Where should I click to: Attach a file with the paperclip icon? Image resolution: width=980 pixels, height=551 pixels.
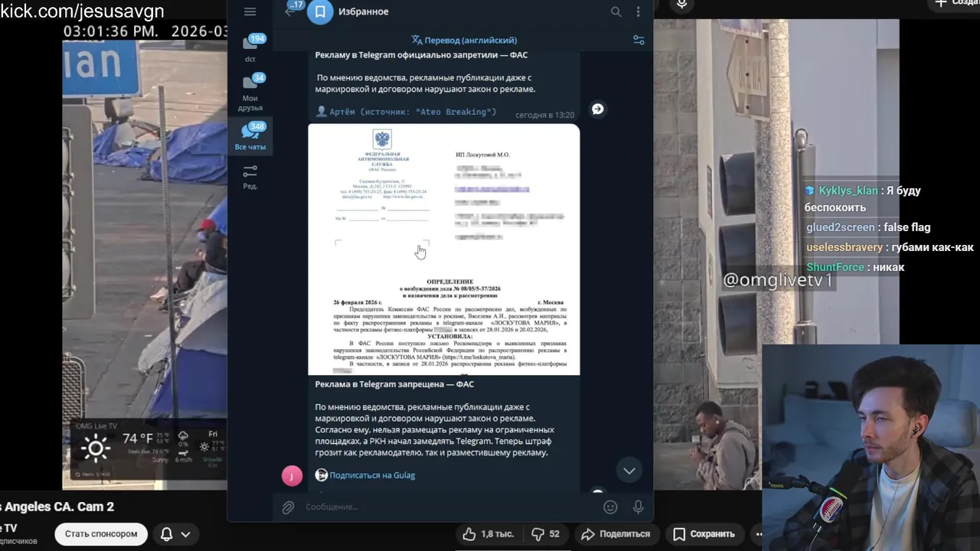click(x=288, y=507)
